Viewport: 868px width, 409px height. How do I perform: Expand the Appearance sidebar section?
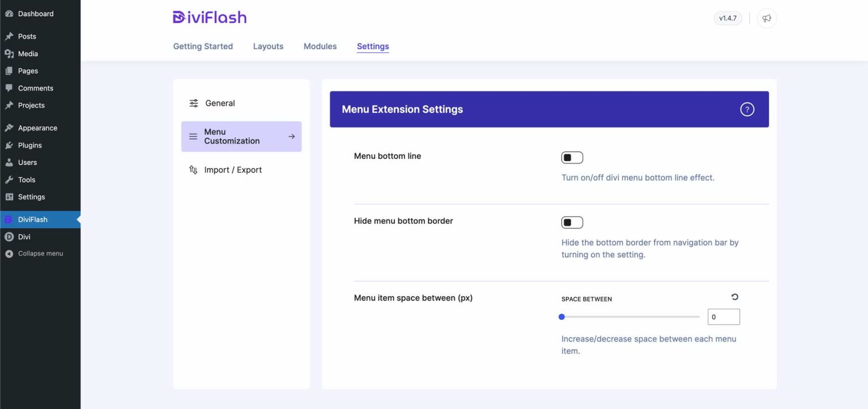(x=36, y=128)
